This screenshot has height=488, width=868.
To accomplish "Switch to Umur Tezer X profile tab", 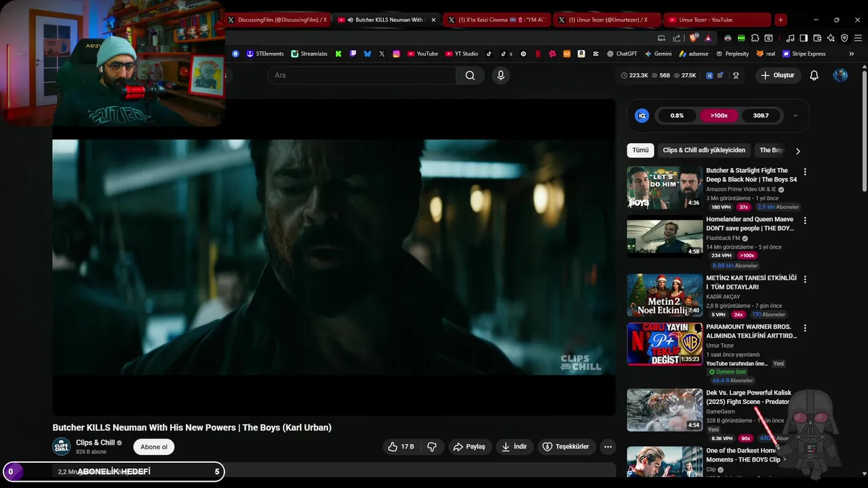I will pyautogui.click(x=607, y=20).
